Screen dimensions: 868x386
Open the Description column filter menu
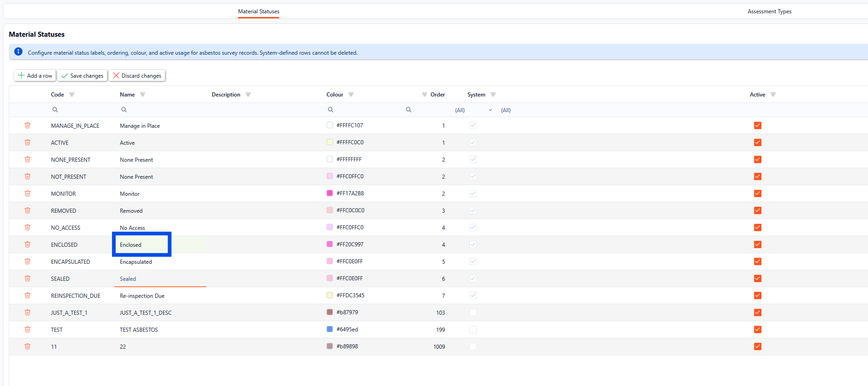tap(248, 95)
